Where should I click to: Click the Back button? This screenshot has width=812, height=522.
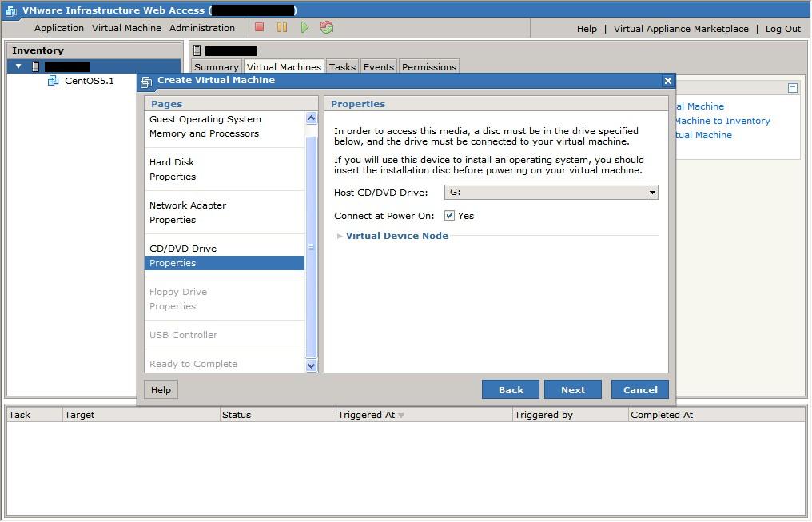point(510,389)
